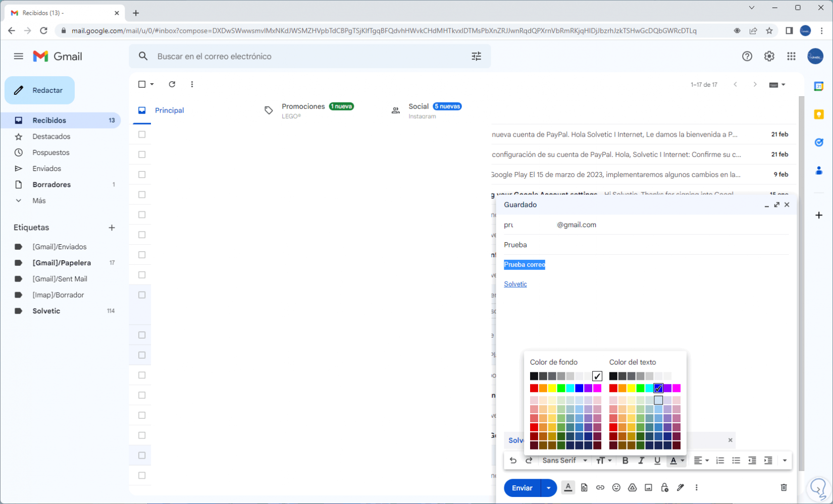
Task: Insert emoji in message
Action: 616,487
